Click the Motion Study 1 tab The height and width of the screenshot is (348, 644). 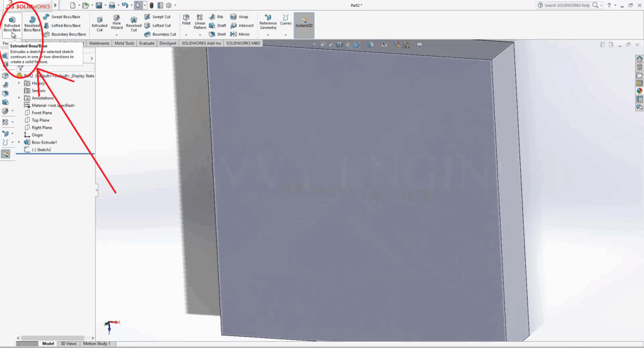[97, 344]
